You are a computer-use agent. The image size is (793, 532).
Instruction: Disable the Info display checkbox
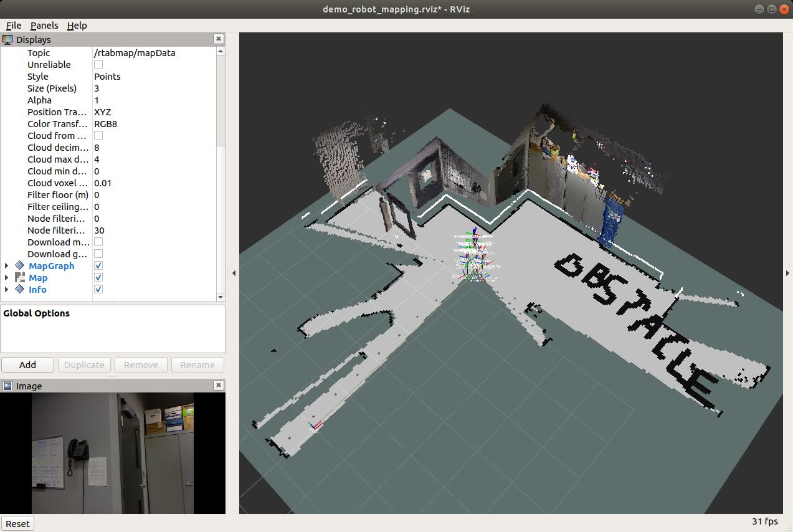(98, 290)
